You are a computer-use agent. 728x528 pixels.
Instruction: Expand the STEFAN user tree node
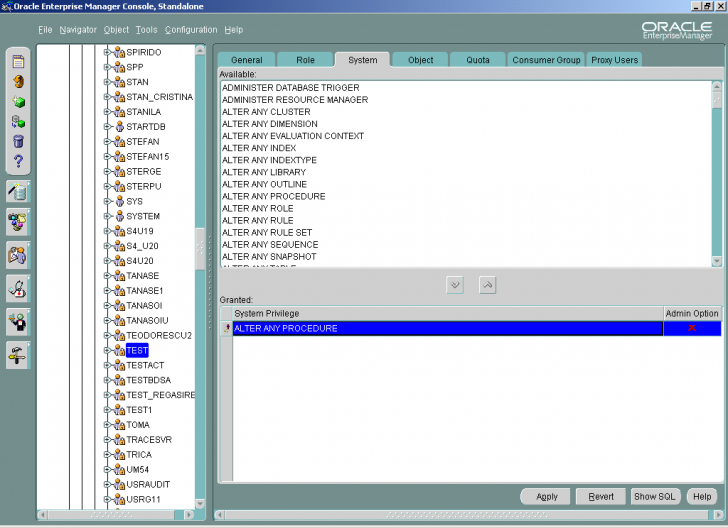pyautogui.click(x=107, y=141)
